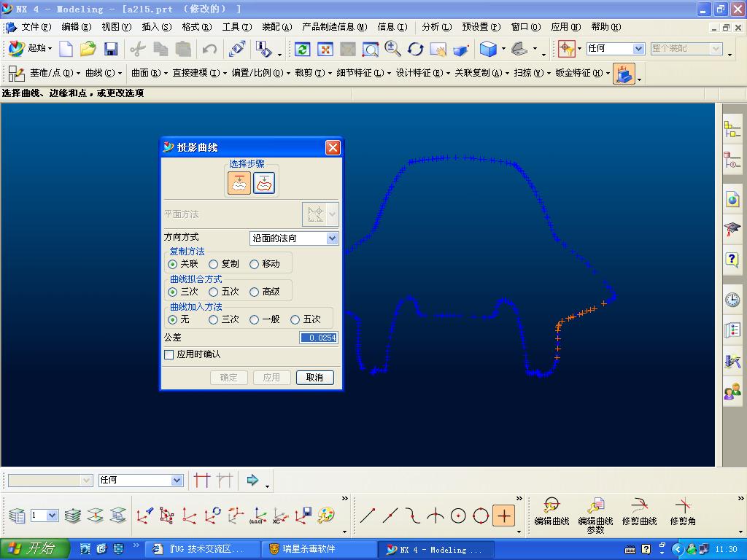Open the History clock sidebar icon
Image resolution: width=747 pixels, height=560 pixels.
[x=732, y=300]
